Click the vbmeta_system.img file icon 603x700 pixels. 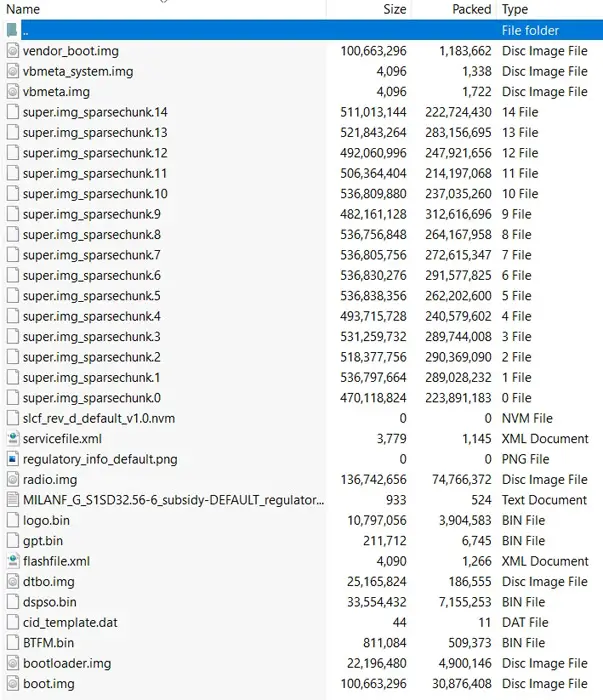[x=13, y=71]
